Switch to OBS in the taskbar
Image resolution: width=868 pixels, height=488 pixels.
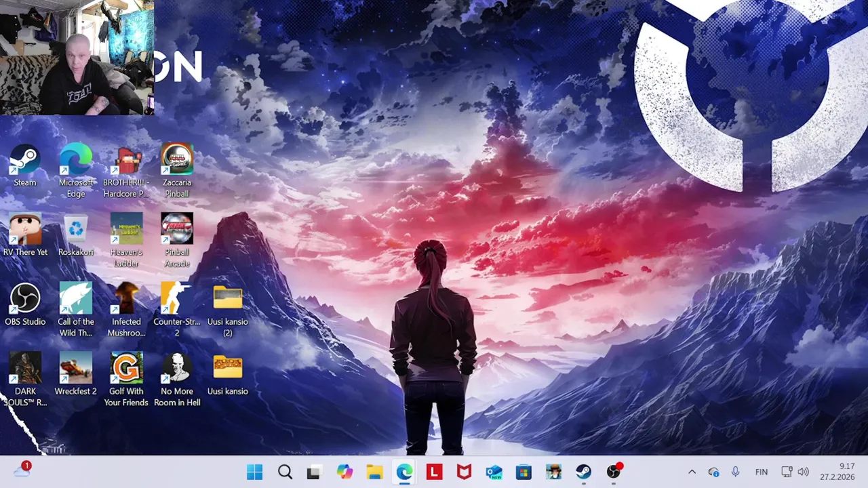coord(614,472)
